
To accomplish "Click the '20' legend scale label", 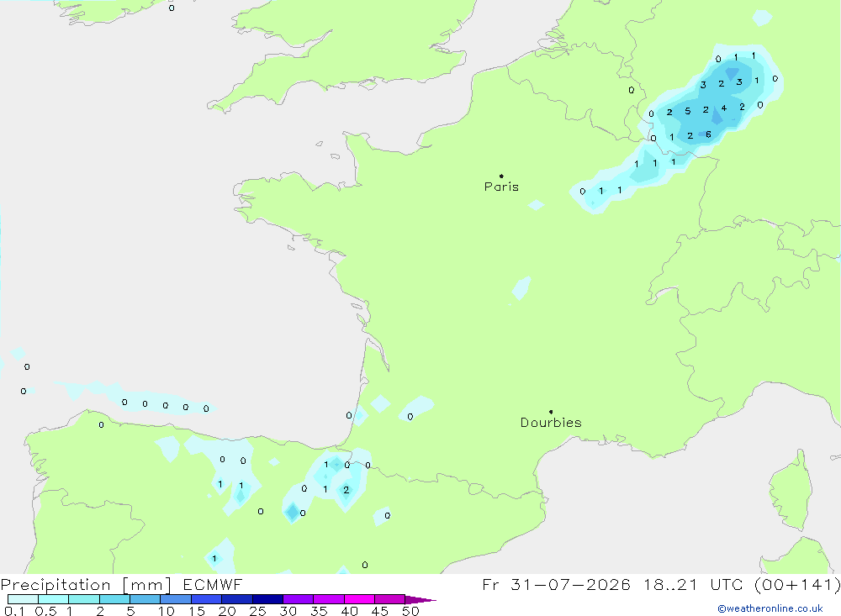I will tap(227, 611).
